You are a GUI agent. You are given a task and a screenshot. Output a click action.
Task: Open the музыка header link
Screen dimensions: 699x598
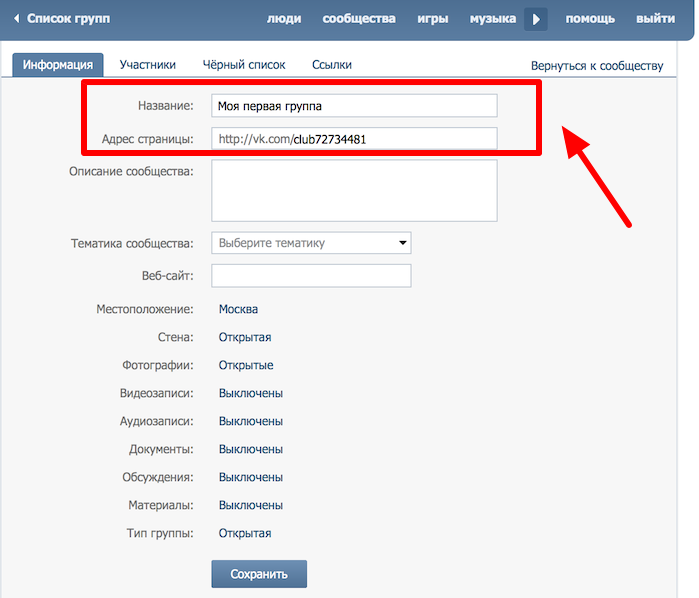tap(493, 19)
